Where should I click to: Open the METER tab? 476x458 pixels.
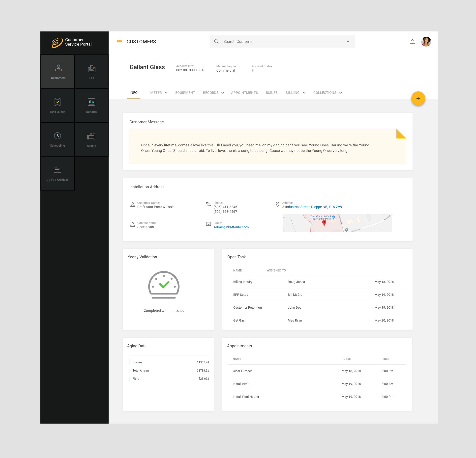click(156, 93)
